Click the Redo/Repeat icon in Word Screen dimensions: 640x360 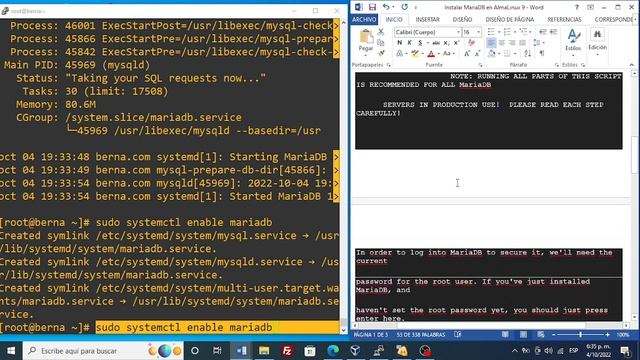(404, 7)
